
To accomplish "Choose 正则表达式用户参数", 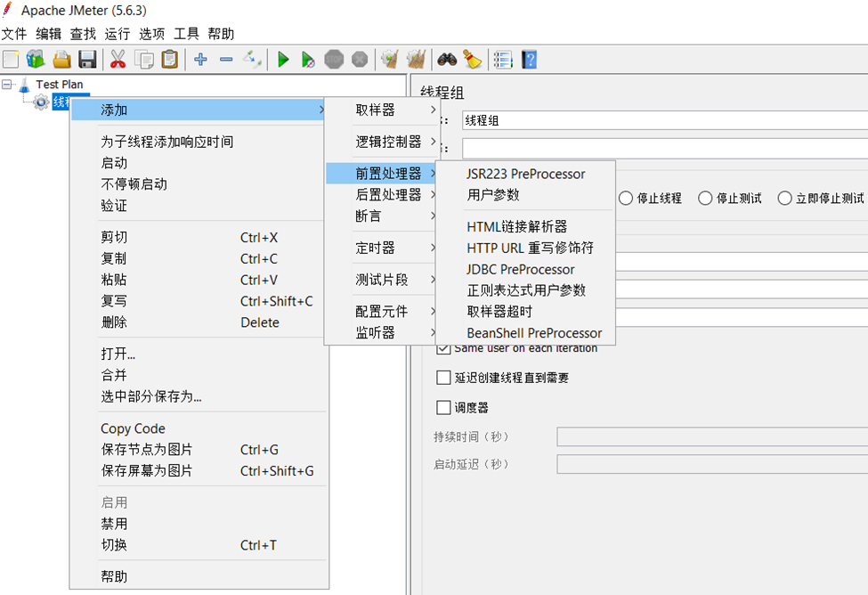I will click(x=526, y=290).
